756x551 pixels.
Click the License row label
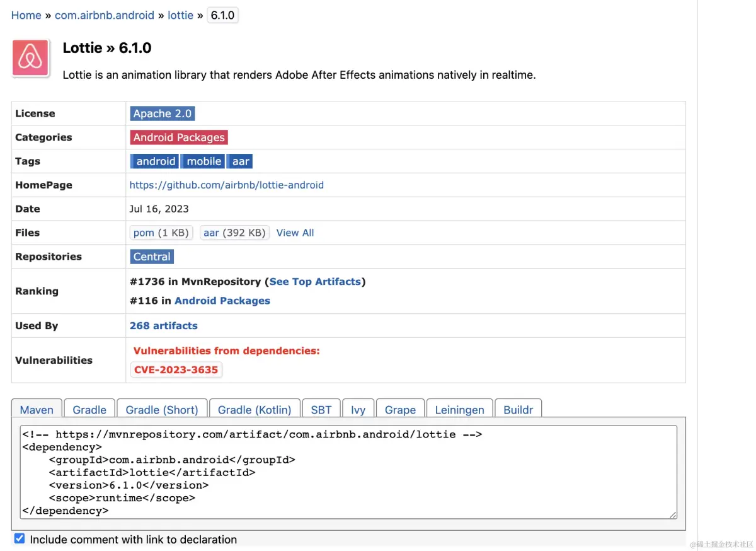(x=35, y=113)
